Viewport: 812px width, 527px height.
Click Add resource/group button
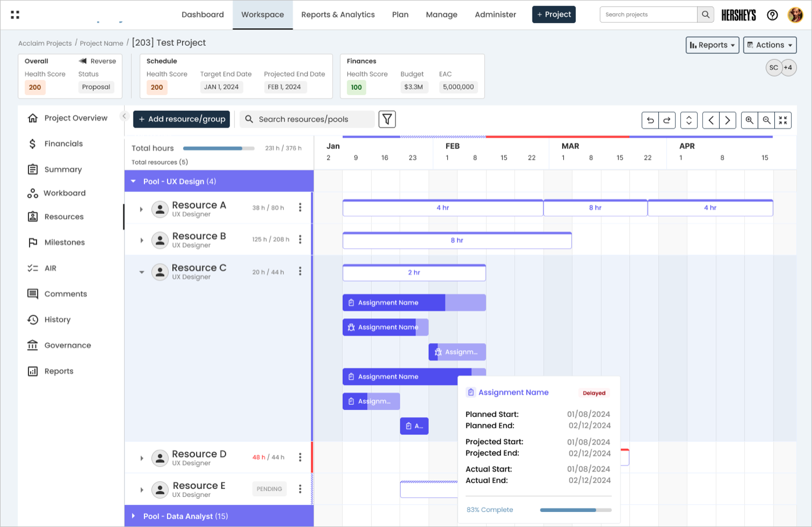coord(182,119)
